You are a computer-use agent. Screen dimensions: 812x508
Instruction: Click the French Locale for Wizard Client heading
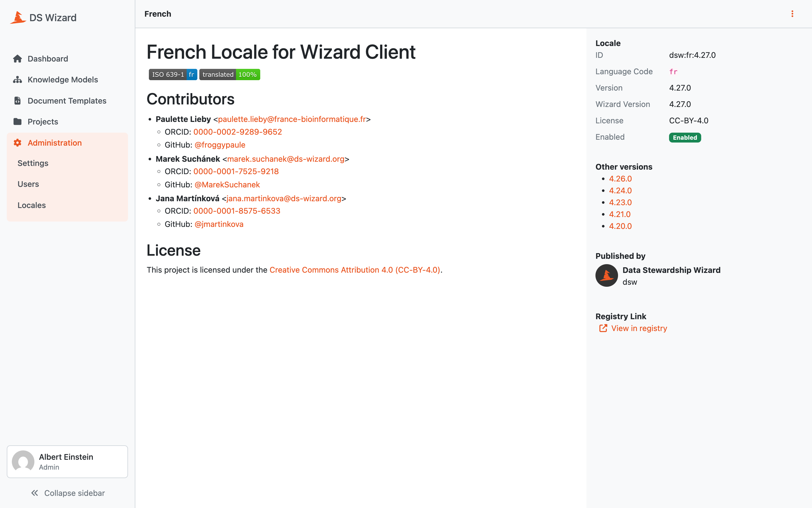[x=281, y=52]
